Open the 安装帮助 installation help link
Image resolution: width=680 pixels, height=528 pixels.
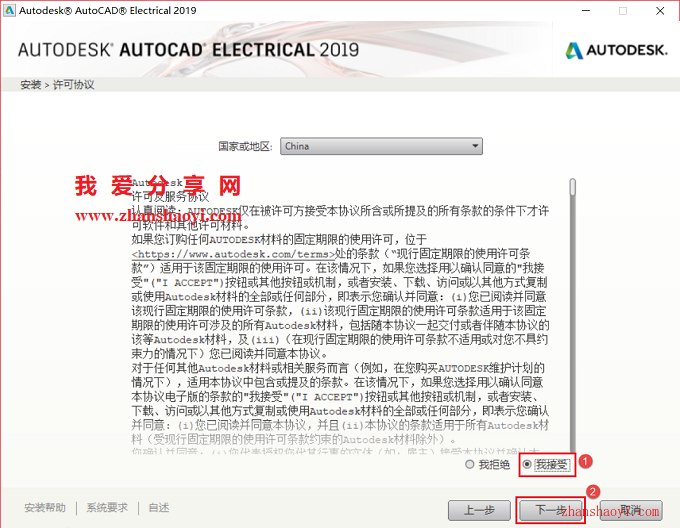point(45,508)
